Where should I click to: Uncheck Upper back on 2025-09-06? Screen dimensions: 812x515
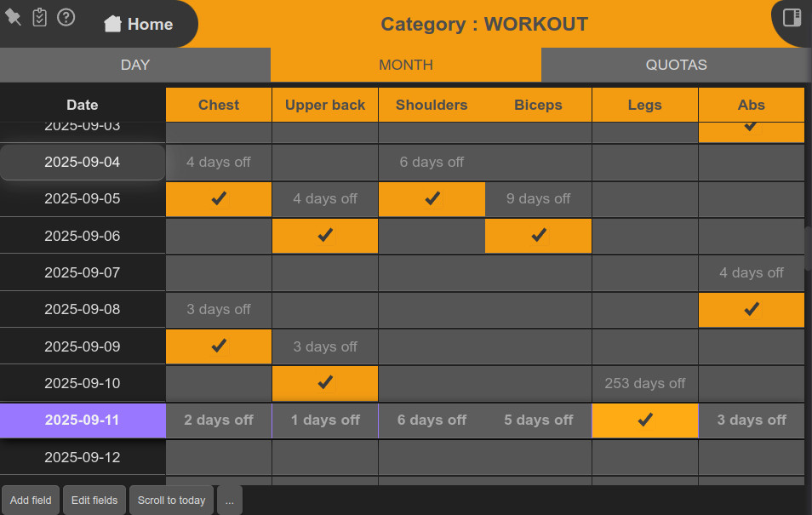(325, 236)
